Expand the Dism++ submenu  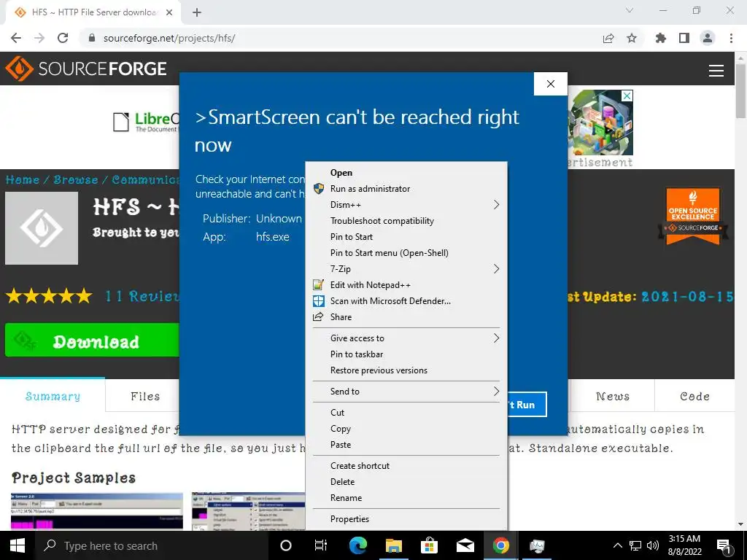tap(406, 205)
